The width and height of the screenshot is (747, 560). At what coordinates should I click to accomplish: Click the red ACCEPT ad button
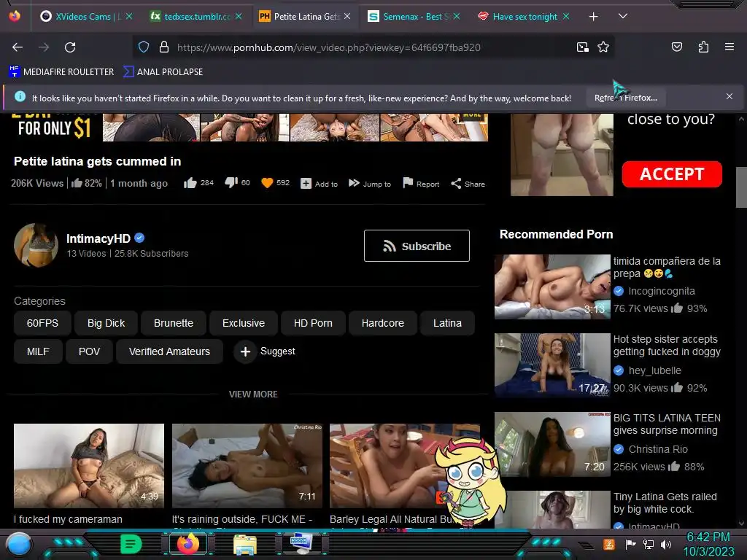(672, 174)
